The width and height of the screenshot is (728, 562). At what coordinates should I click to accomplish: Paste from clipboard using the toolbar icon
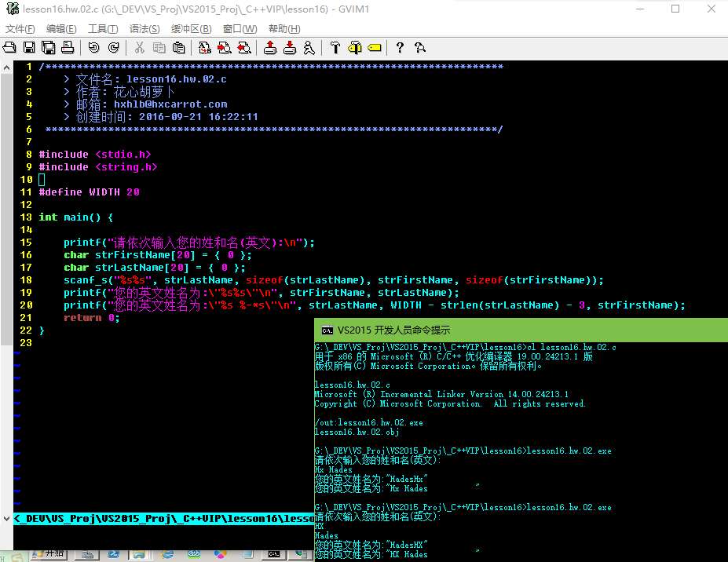coord(178,47)
